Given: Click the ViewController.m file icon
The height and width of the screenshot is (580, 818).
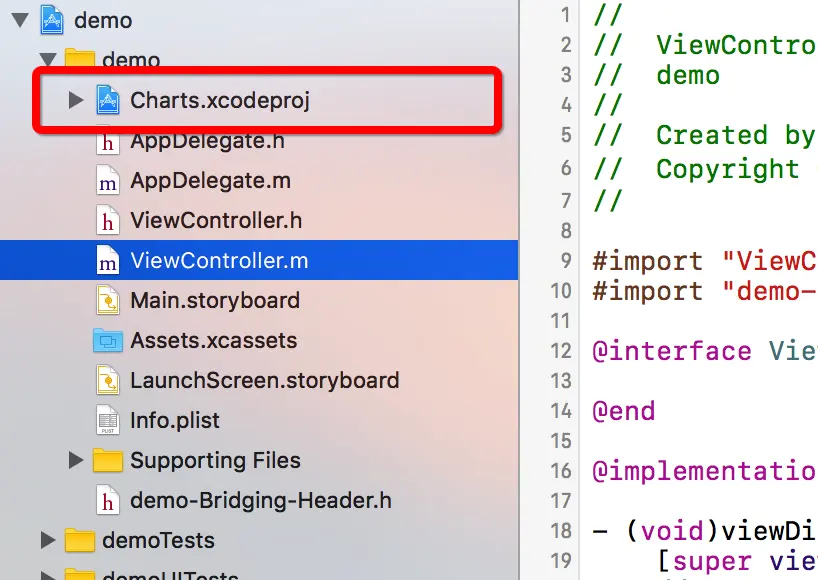Looking at the screenshot, I should point(108,260).
